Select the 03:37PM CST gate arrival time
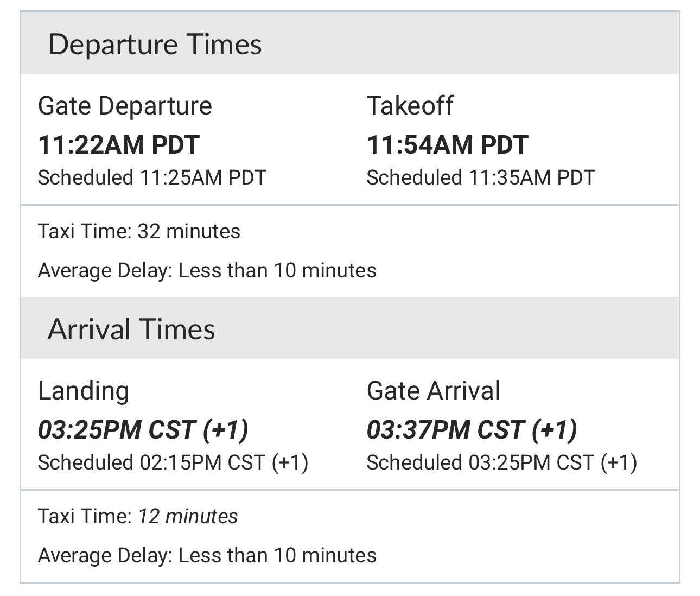Screen dimensions: 700x596 446,430
